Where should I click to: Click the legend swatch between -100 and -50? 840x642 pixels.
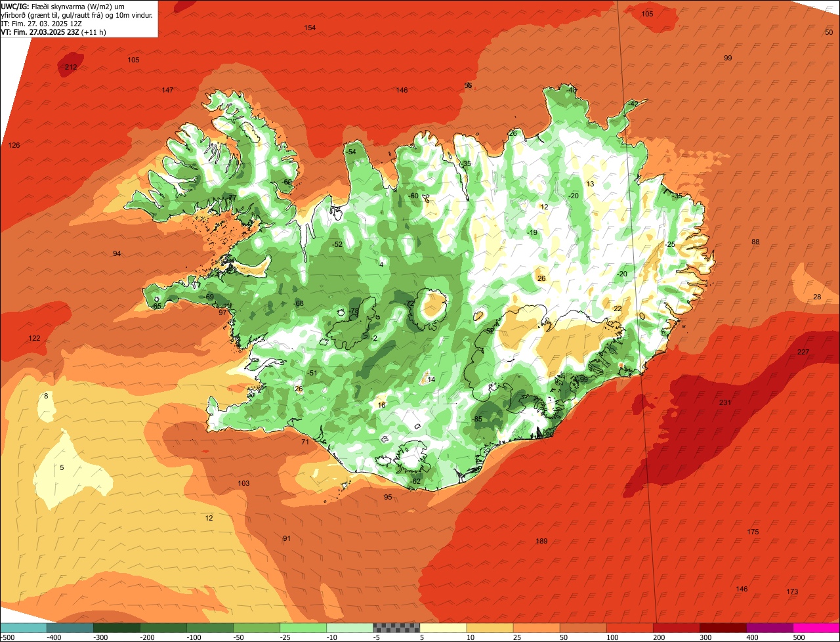(210, 628)
